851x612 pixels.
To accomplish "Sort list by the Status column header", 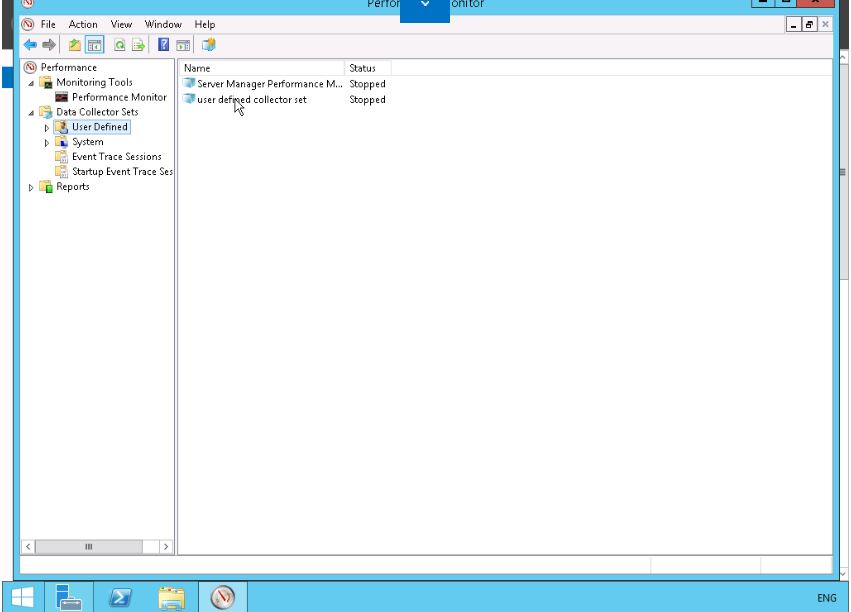I will pyautogui.click(x=366, y=68).
